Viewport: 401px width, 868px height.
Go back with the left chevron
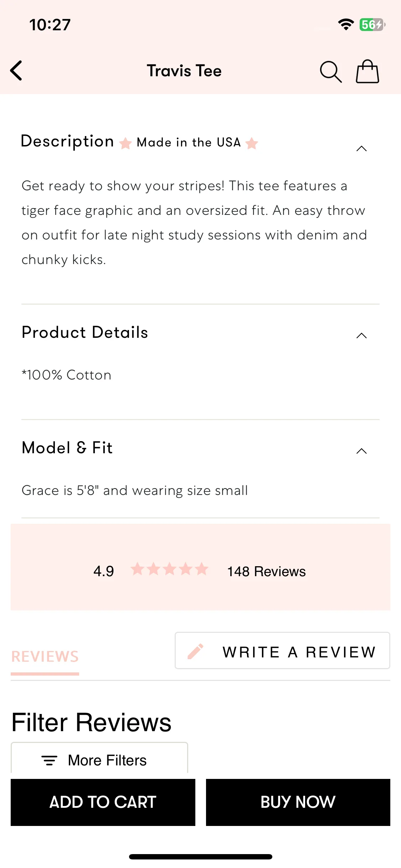pos(16,70)
